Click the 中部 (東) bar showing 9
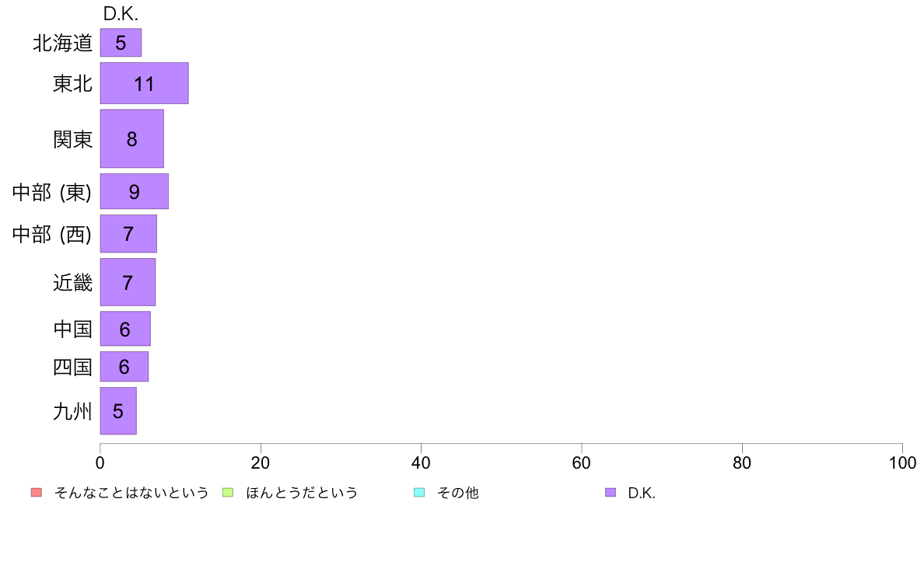Screen dimensions: 924x572 (135, 191)
